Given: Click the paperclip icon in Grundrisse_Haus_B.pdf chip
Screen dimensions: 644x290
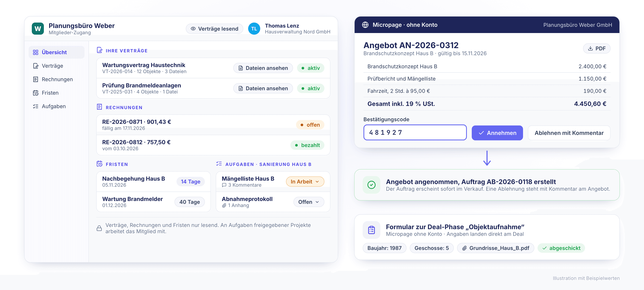Looking at the screenshot, I should 464,248.
